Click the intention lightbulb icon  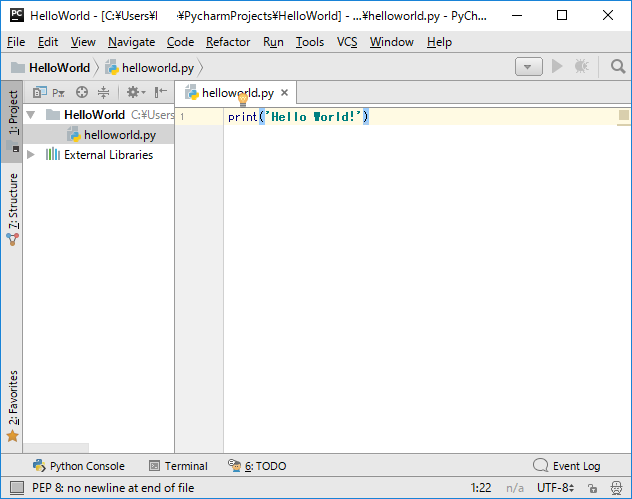pyautogui.click(x=243, y=99)
